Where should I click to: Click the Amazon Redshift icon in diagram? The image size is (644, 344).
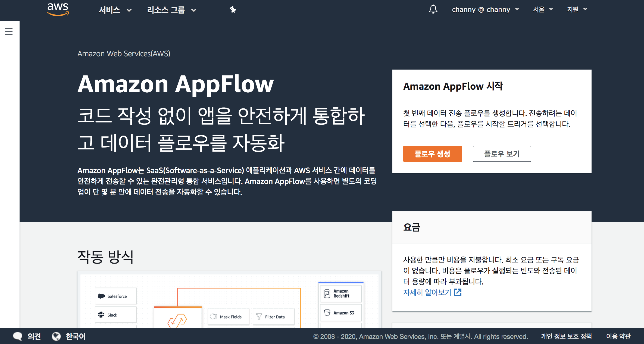click(x=327, y=293)
